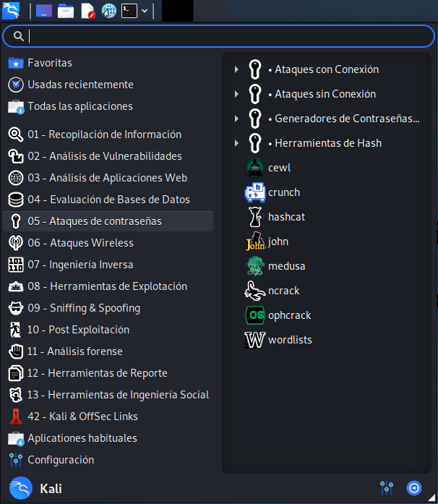Expand Ataques sin Conexión arrow

pyautogui.click(x=236, y=94)
